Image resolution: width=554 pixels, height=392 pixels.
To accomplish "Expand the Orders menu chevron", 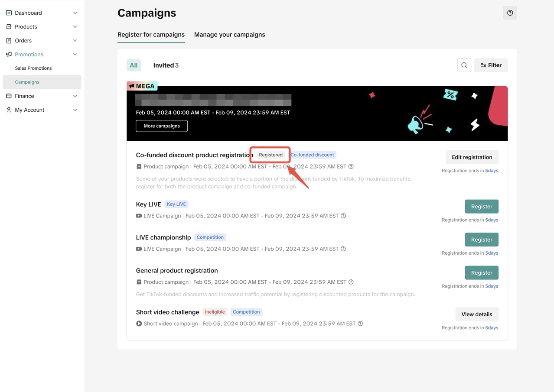I will (75, 41).
